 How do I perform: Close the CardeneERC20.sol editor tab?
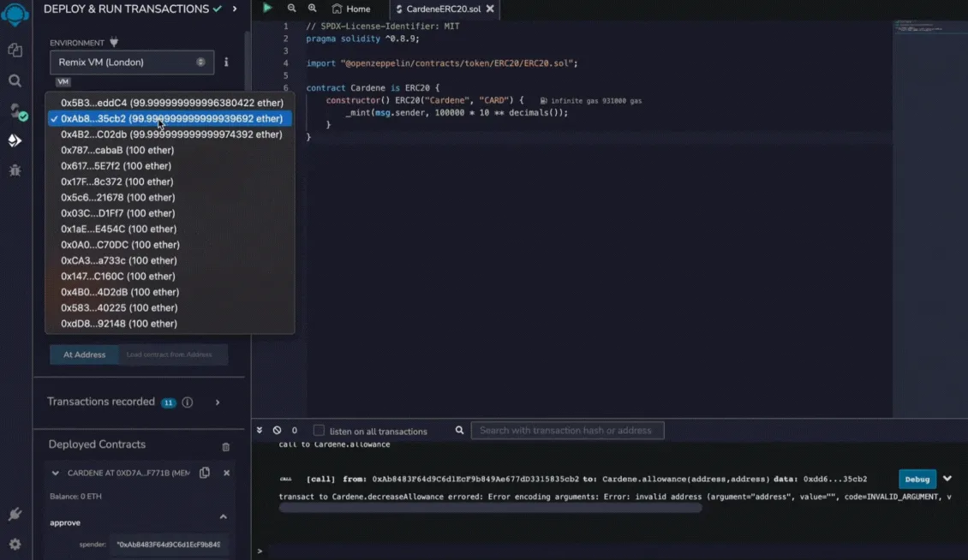[x=490, y=9]
